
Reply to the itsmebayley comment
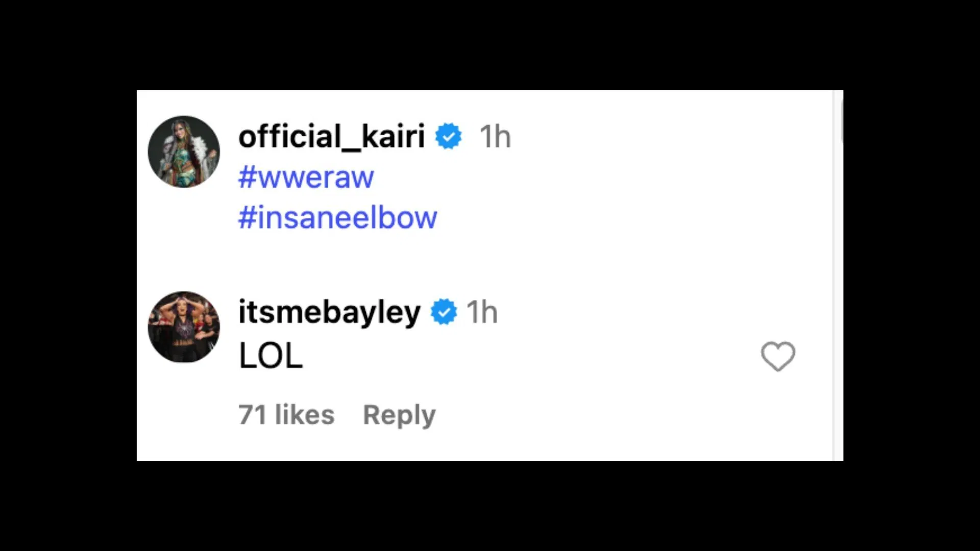(x=399, y=415)
